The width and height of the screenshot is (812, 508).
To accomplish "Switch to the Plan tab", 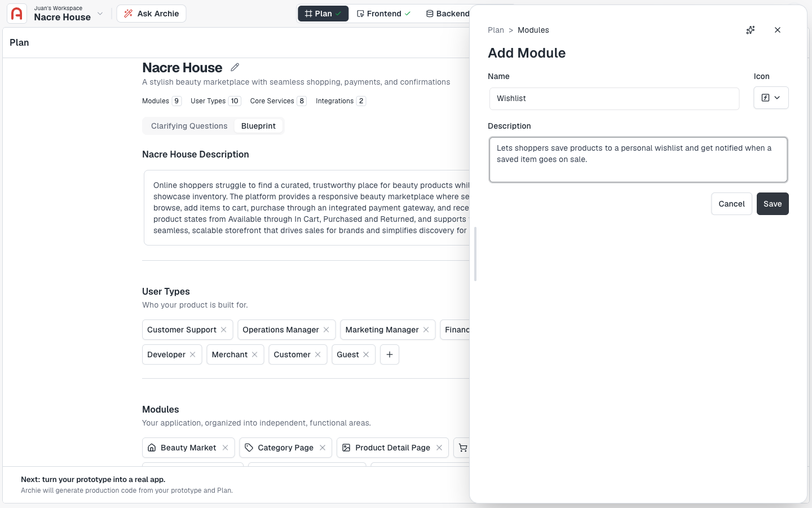I will (323, 14).
